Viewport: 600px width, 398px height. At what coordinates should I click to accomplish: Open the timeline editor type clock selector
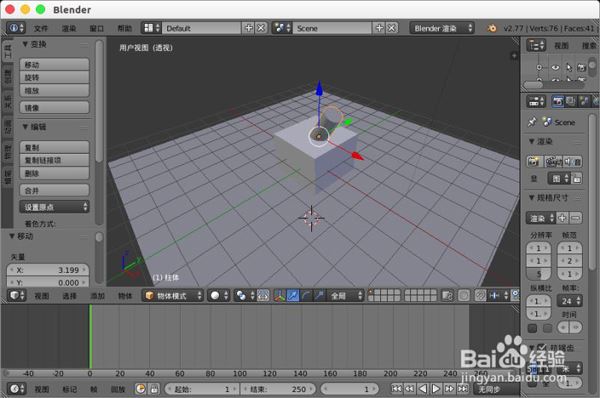pos(16,389)
